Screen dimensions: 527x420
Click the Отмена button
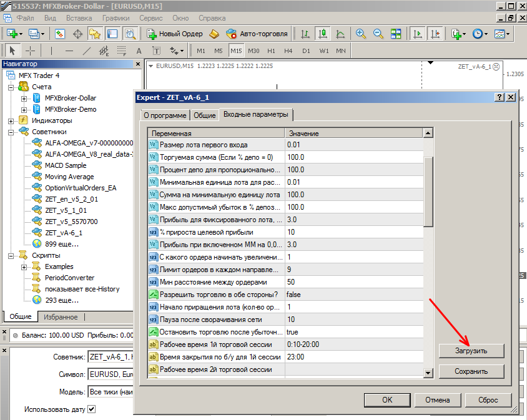[x=438, y=400]
